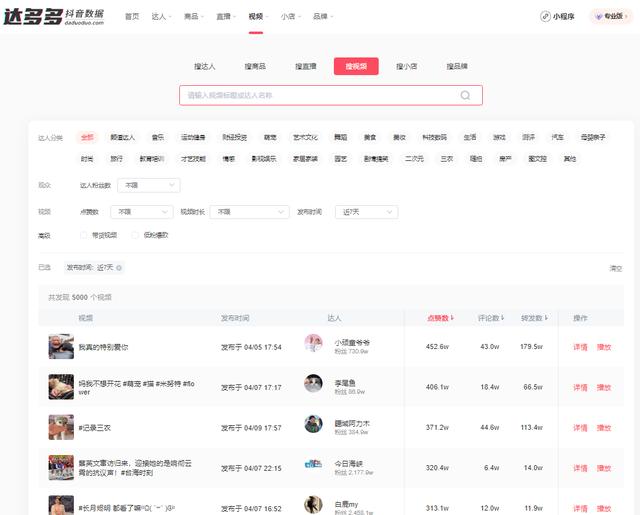Focus the video title search box

(x=331, y=95)
